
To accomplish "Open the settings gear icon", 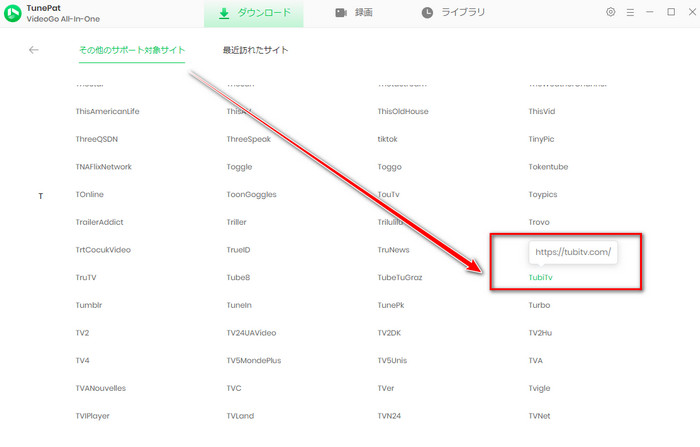I will [x=611, y=13].
